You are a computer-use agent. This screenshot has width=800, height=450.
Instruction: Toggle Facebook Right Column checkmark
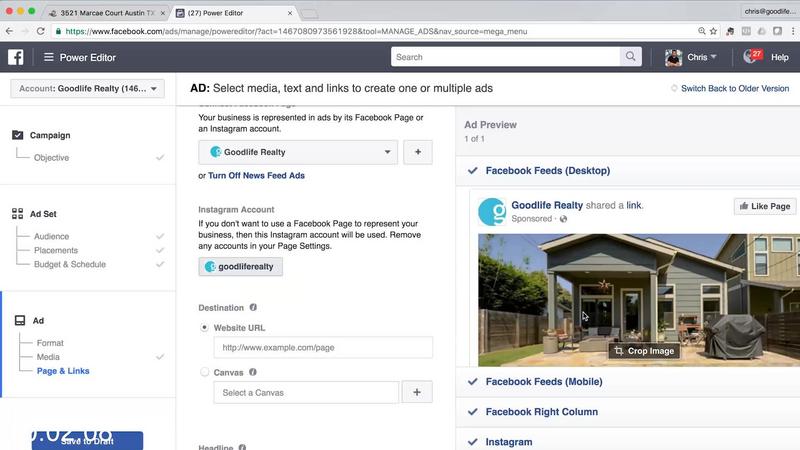(x=472, y=412)
